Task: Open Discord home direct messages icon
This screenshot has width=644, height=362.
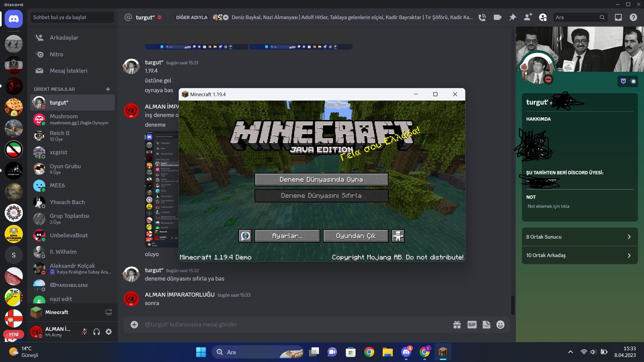Action: click(x=14, y=19)
